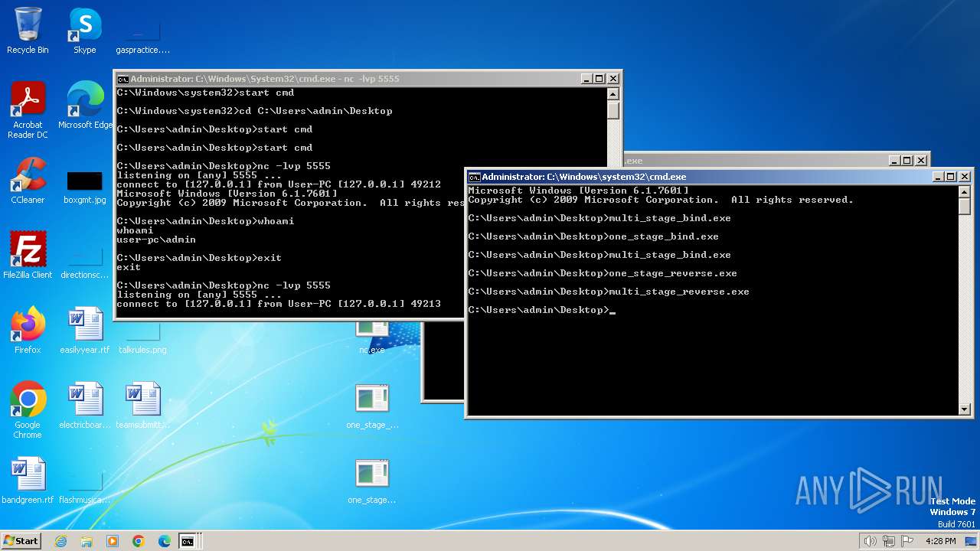Screen dimensions: 980x551
Task: Click the 'one_stage_bind.exe' command line
Action: (593, 236)
